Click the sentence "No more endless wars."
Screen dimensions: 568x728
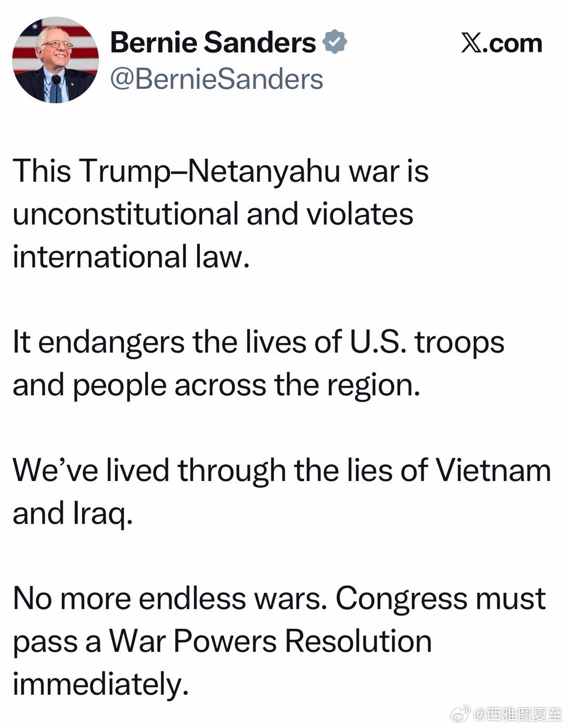click(167, 599)
